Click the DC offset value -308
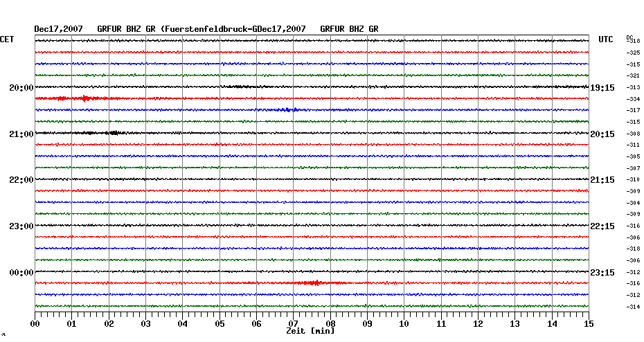 (x=633, y=134)
